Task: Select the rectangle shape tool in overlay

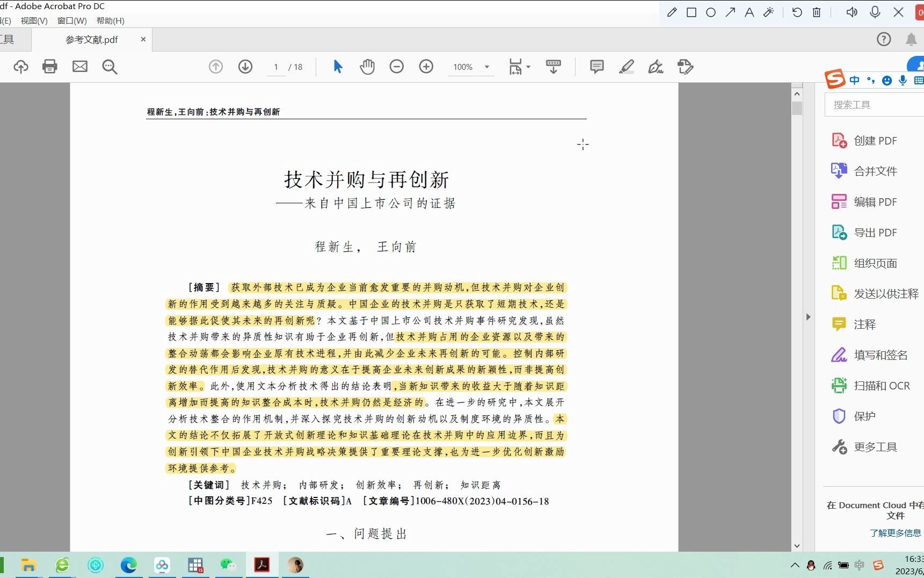Action: (x=692, y=12)
